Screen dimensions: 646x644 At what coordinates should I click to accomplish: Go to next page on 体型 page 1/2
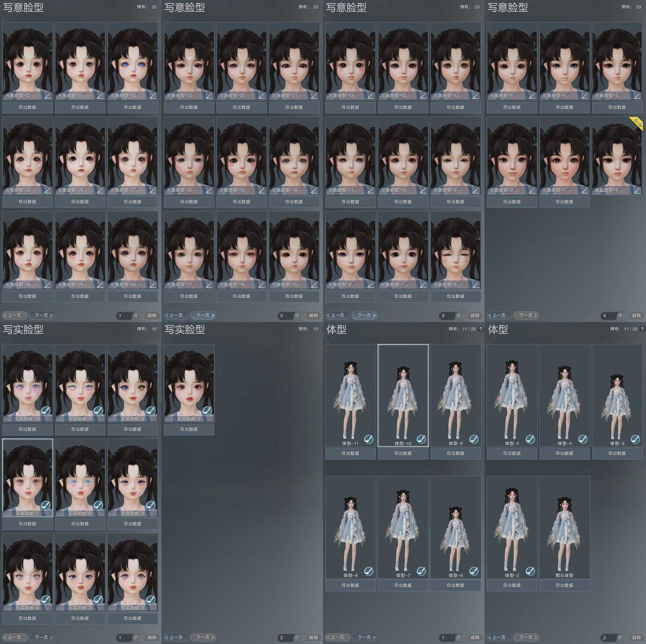click(x=364, y=637)
